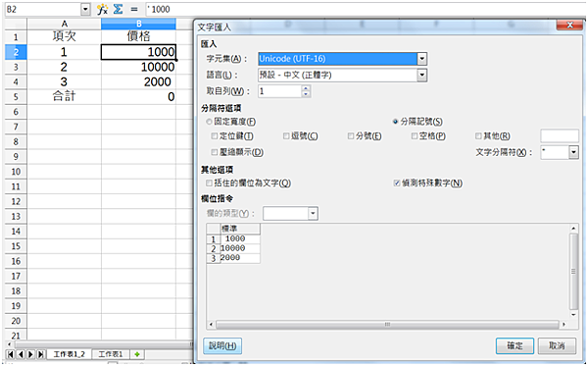Screen dimensions: 588x366
Task: Jump to first sheet tab arrow
Action: click(x=11, y=354)
